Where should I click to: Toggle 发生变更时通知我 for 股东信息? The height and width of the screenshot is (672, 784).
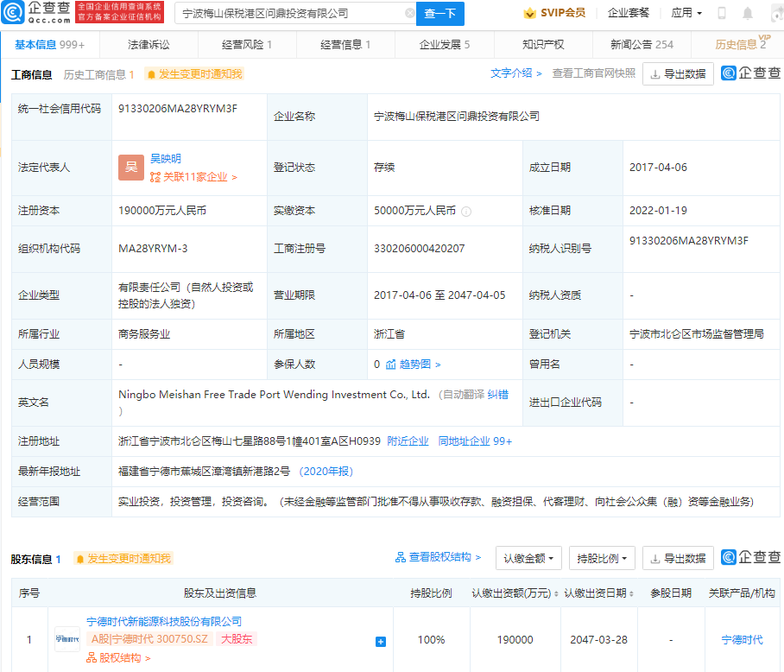click(x=123, y=559)
